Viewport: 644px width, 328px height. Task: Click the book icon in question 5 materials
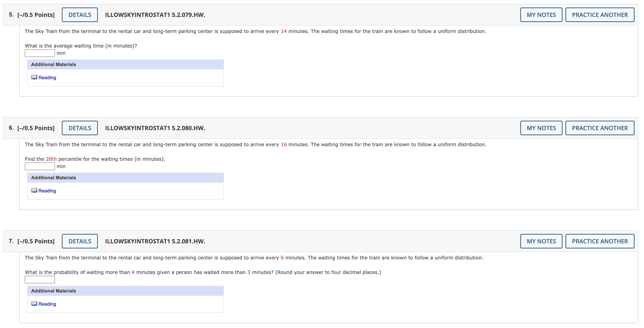click(x=34, y=77)
